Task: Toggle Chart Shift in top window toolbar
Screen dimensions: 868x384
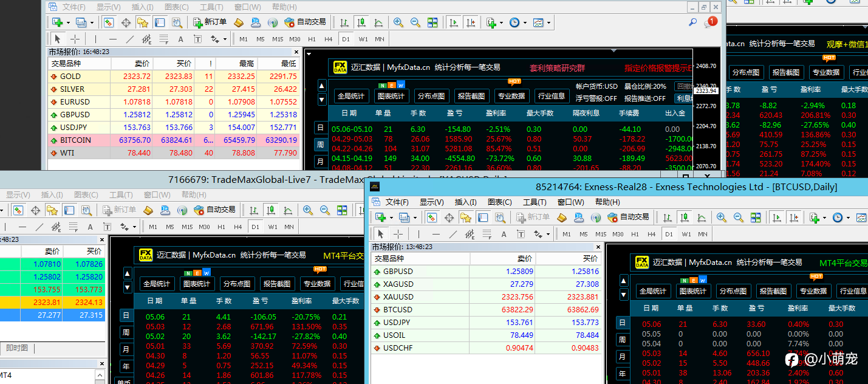Action: click(x=470, y=22)
